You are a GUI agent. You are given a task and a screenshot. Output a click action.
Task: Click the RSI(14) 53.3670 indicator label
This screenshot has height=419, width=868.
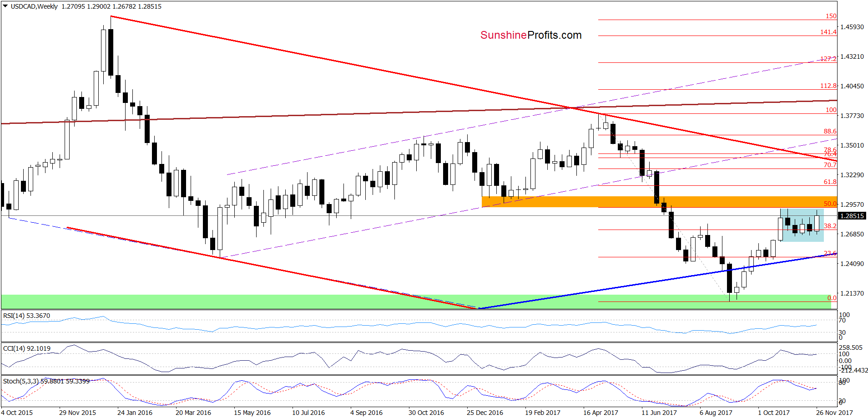coord(27,316)
